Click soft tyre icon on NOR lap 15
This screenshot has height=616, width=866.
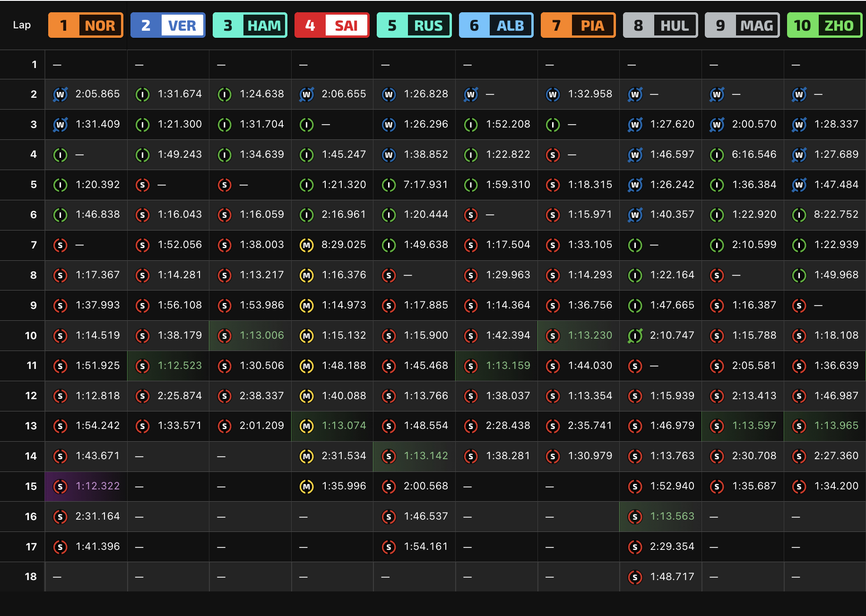[x=60, y=486]
